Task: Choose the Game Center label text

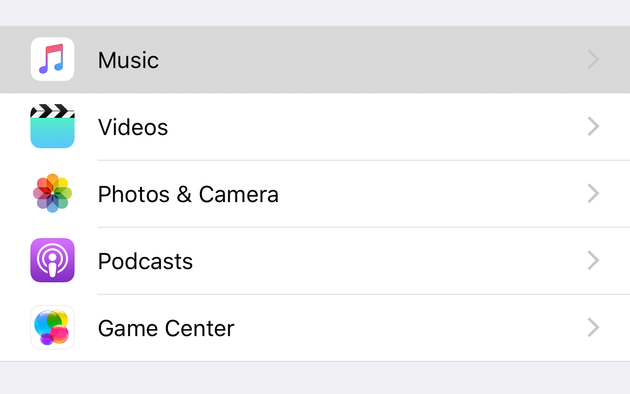Action: 166,329
